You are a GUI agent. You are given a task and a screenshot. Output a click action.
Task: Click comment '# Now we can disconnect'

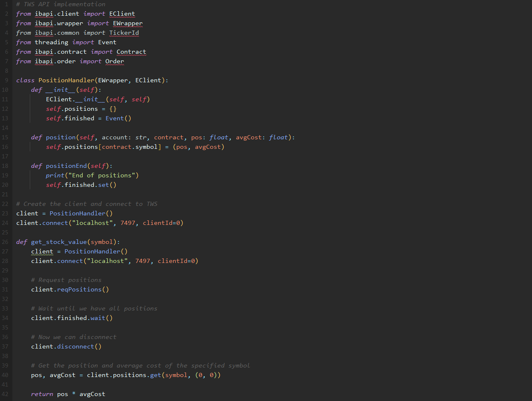pyautogui.click(x=74, y=337)
